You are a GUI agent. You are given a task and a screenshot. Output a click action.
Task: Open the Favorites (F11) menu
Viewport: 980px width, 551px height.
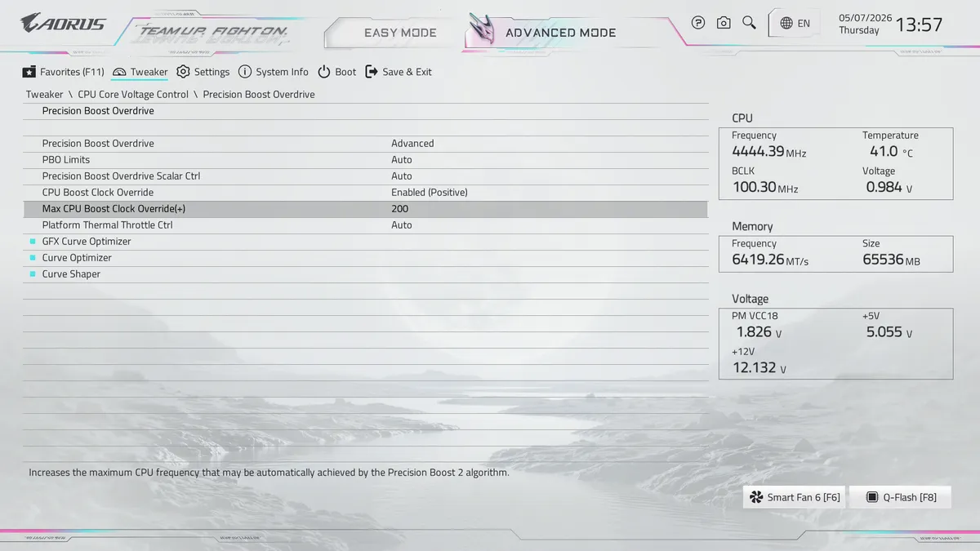tap(64, 72)
